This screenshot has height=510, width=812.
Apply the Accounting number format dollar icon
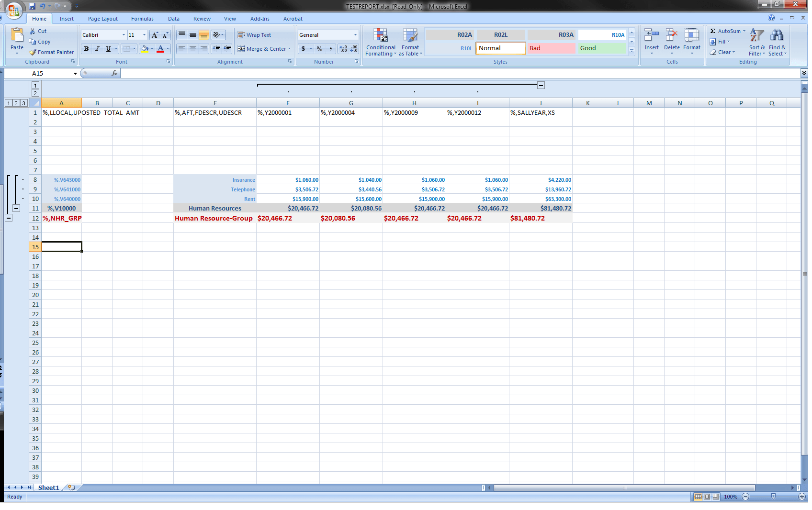(303, 48)
